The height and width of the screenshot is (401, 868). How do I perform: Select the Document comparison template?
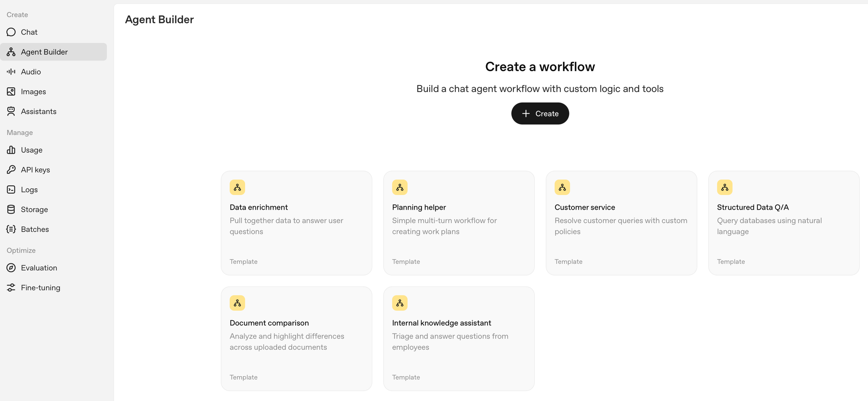tap(296, 339)
